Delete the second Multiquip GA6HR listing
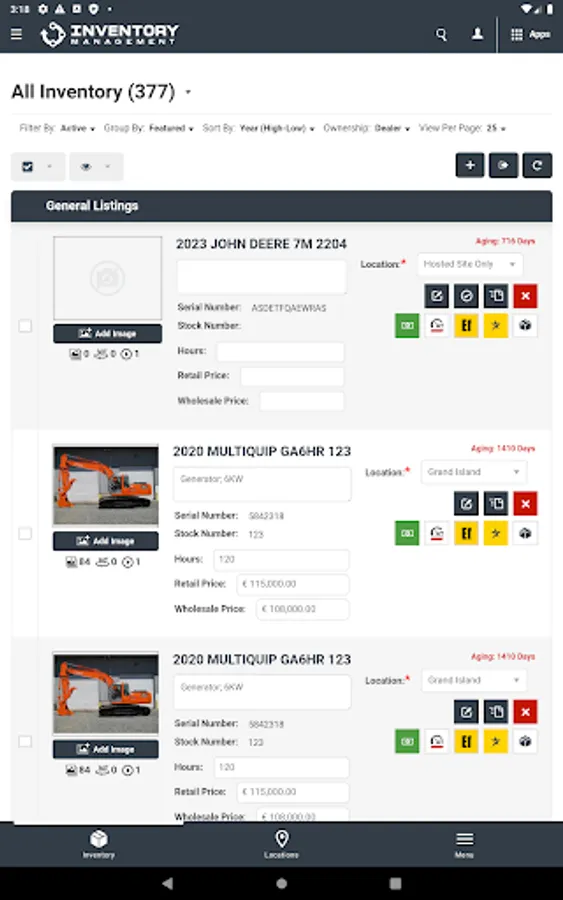 (525, 712)
